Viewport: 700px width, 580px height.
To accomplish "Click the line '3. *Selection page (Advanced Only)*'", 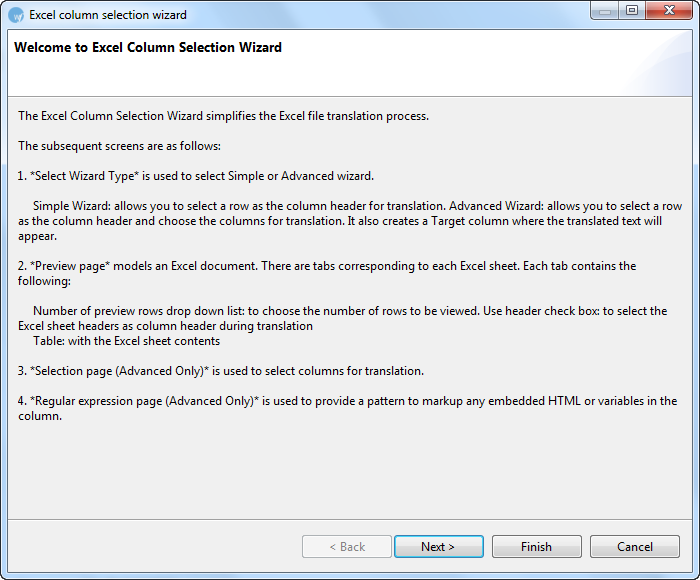I will pos(221,371).
